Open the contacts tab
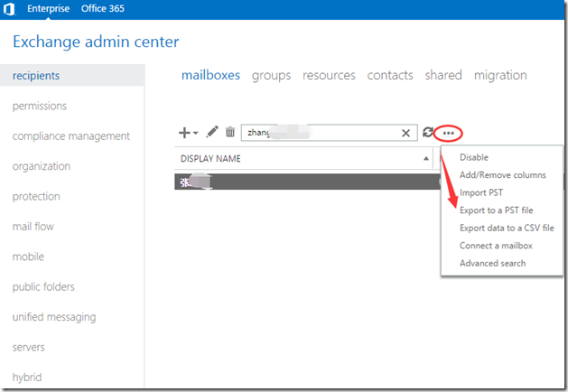This screenshot has width=568, height=392. click(390, 75)
